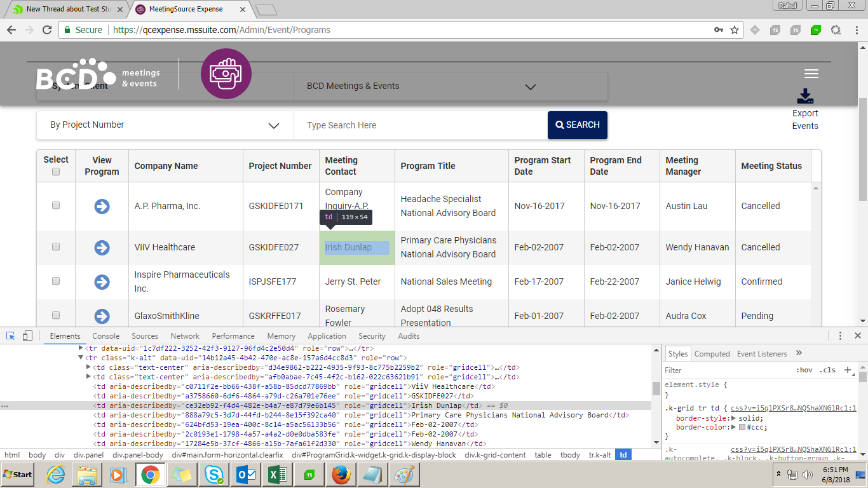Click the Type Search Here field

[x=420, y=125]
